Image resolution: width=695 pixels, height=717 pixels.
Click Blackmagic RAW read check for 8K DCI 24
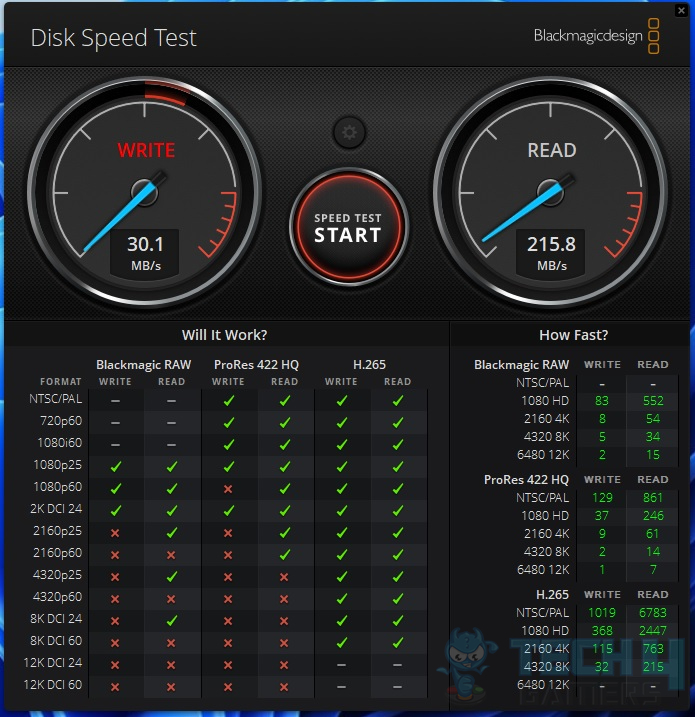pos(171,621)
